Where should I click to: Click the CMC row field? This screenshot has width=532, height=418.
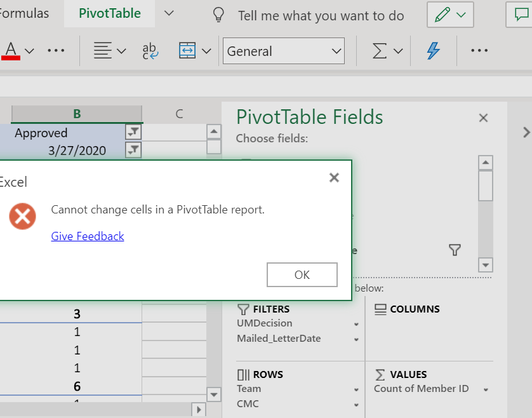coord(248,404)
